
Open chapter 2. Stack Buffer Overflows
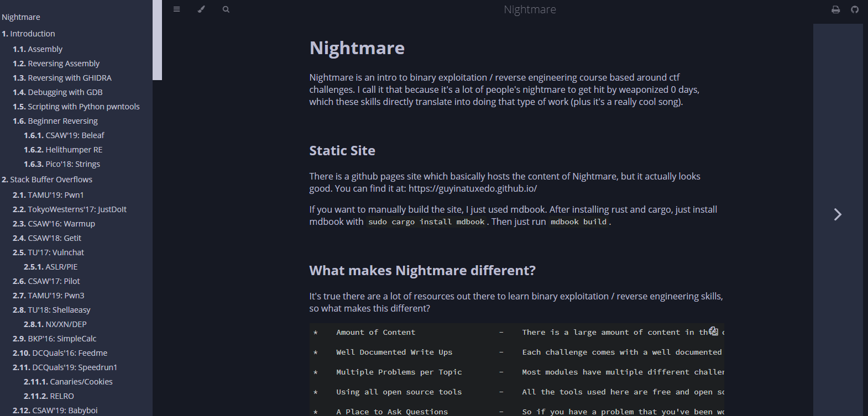click(x=47, y=180)
